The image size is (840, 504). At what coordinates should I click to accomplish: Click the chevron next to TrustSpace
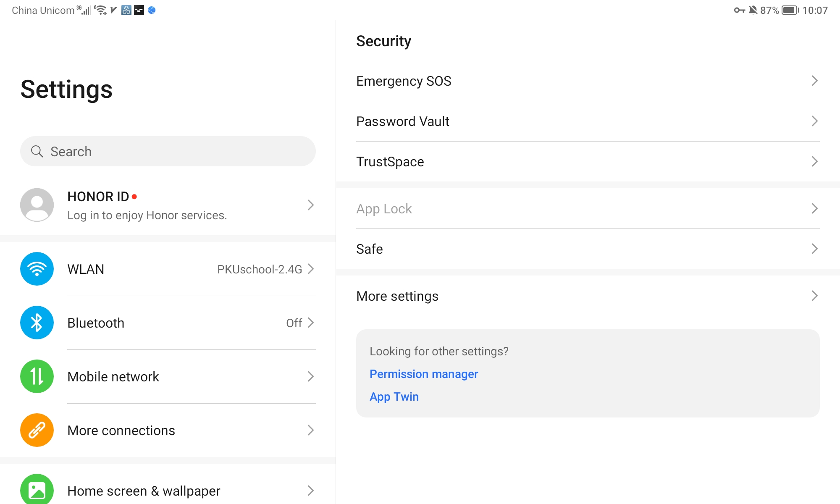814,161
